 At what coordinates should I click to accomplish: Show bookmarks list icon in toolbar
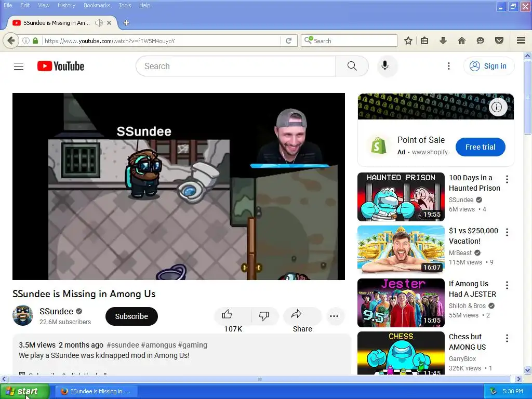click(x=424, y=41)
